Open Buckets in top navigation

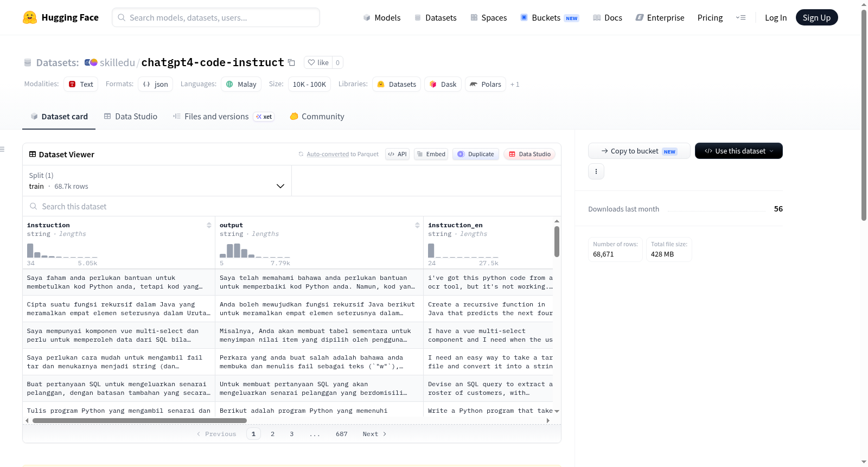[x=550, y=17]
